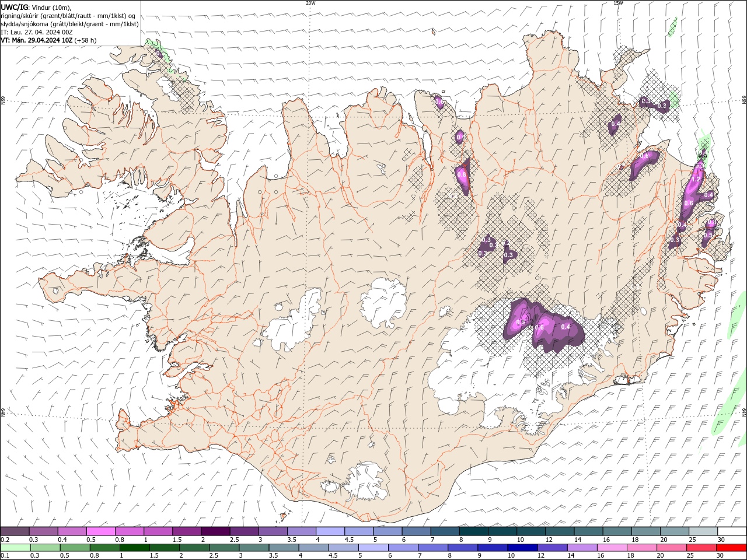The height and width of the screenshot is (560, 747).
Task: Pick the dark purple 1.5 swatch in upper legend
Action: (x=187, y=531)
